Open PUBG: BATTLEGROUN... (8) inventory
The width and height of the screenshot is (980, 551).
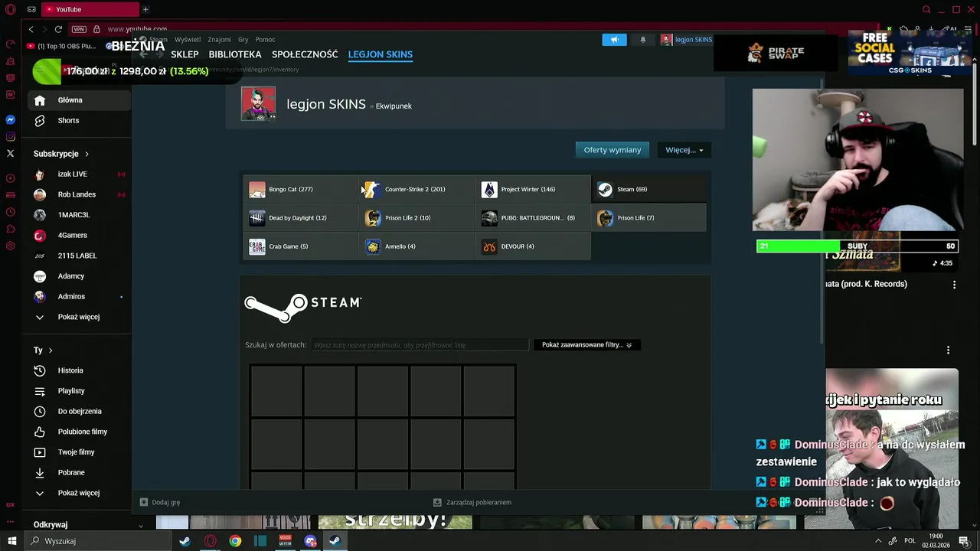533,218
